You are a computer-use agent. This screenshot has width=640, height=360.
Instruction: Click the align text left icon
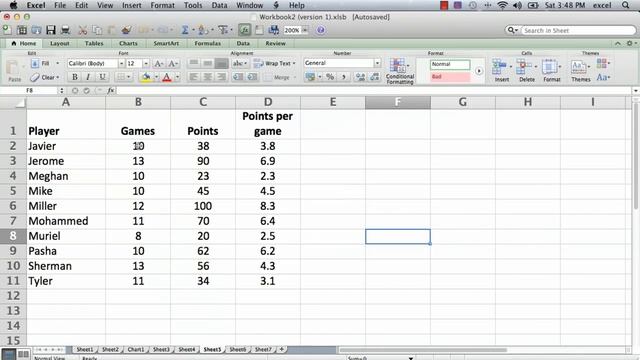pyautogui.click(x=194, y=77)
